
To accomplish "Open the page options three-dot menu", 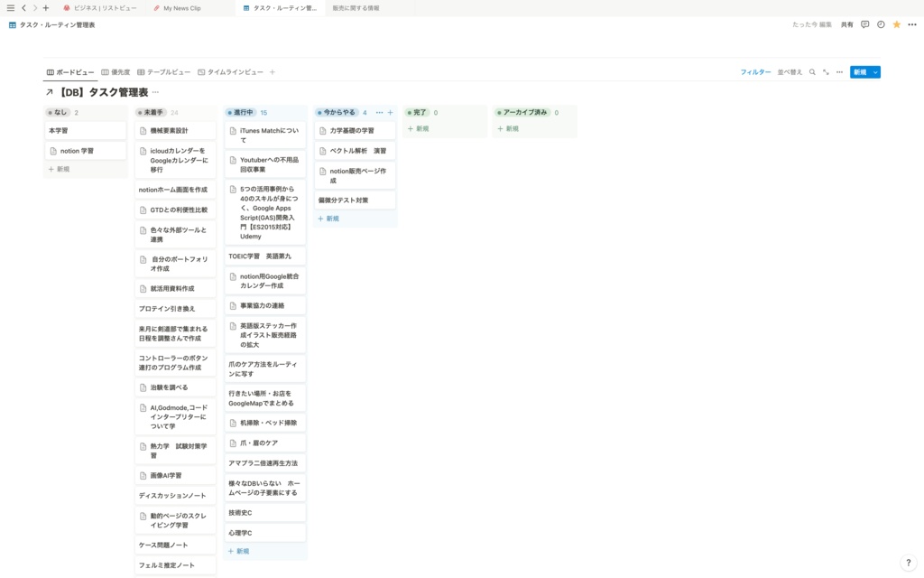I will coord(912,24).
